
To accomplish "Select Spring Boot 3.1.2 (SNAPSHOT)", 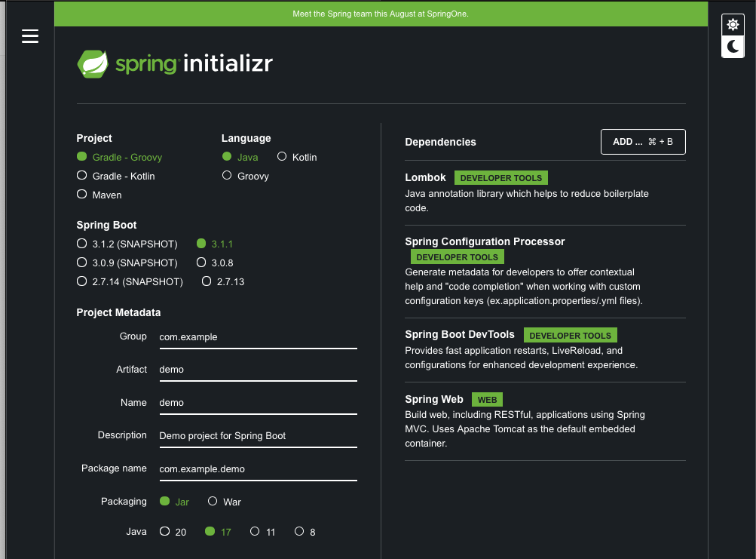I will pyautogui.click(x=127, y=244).
